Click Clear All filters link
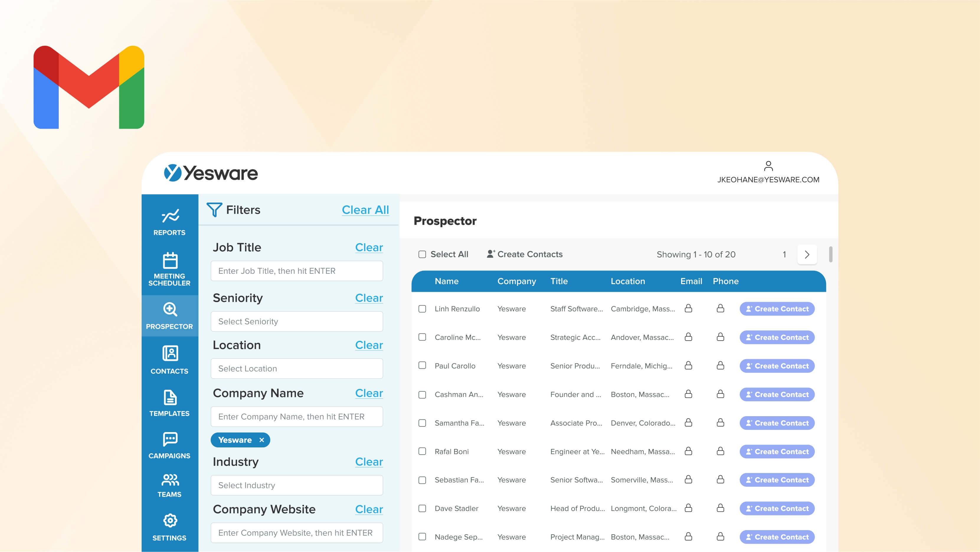Image resolution: width=980 pixels, height=552 pixels. pyautogui.click(x=365, y=210)
